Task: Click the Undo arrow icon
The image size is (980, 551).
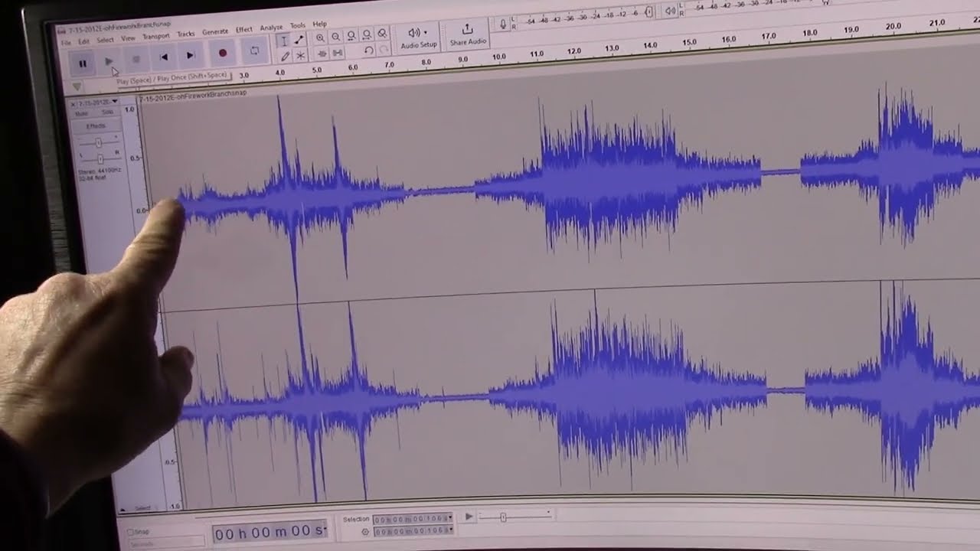Action: tap(368, 51)
